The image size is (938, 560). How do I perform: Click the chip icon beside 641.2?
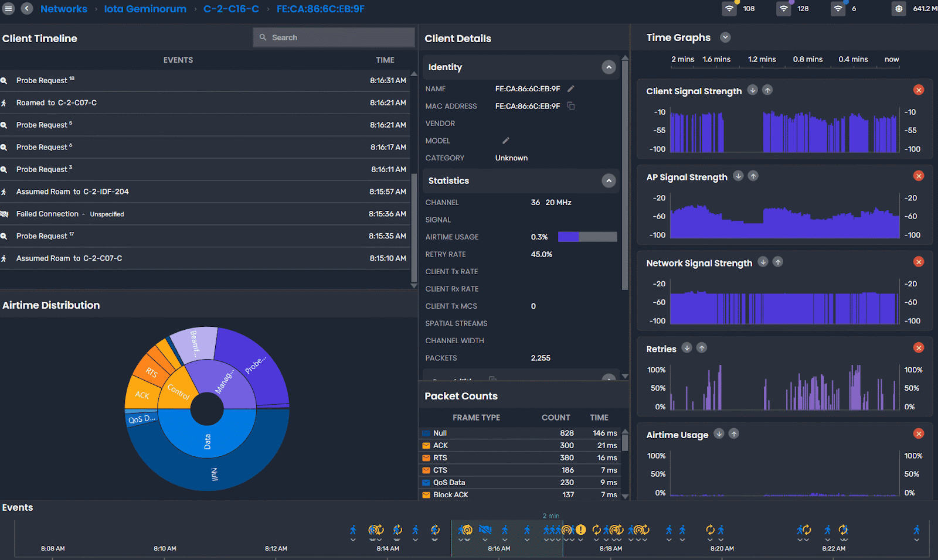pos(899,9)
